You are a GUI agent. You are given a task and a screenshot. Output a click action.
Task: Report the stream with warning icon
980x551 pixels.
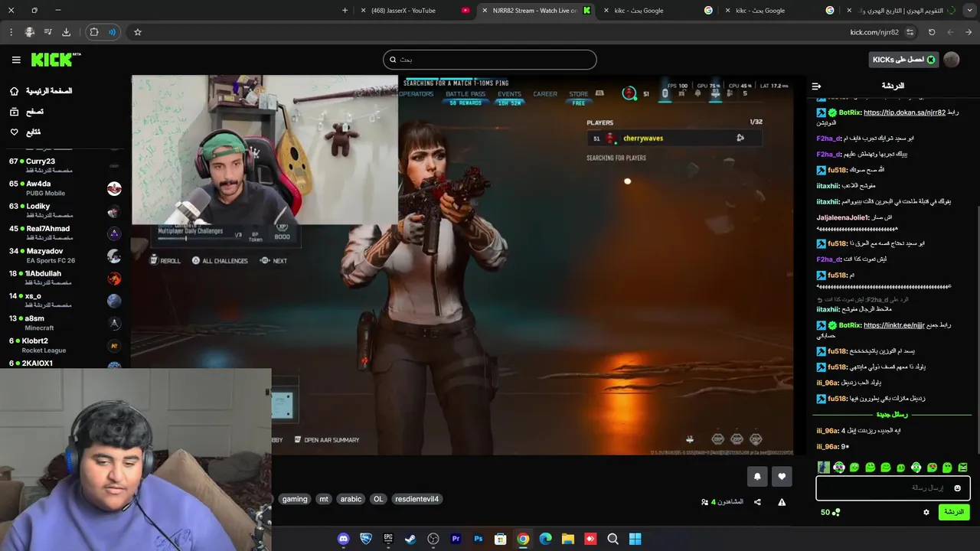[x=782, y=502]
